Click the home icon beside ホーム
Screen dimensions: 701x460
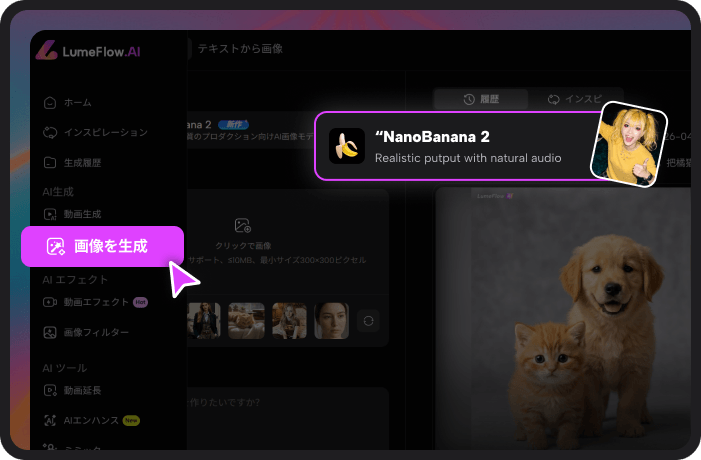pos(50,102)
